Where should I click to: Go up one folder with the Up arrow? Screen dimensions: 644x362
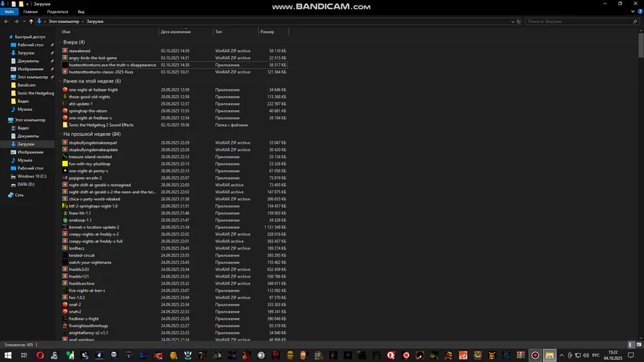pyautogui.click(x=31, y=21)
